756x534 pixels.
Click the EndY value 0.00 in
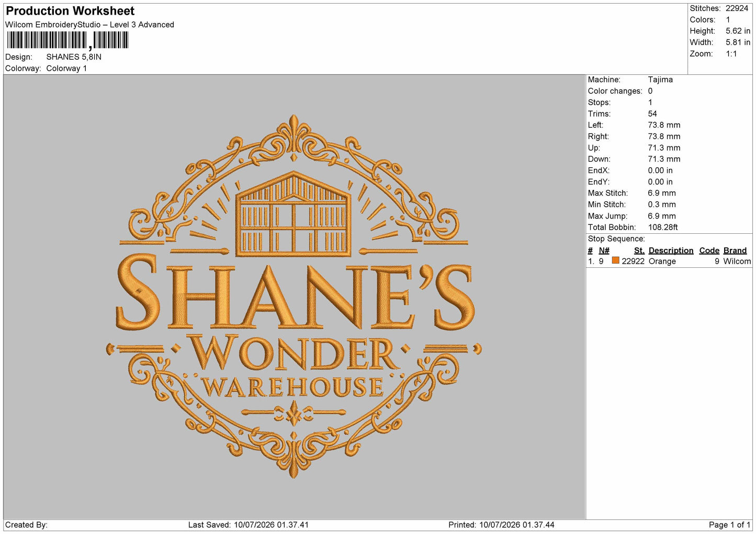660,182
